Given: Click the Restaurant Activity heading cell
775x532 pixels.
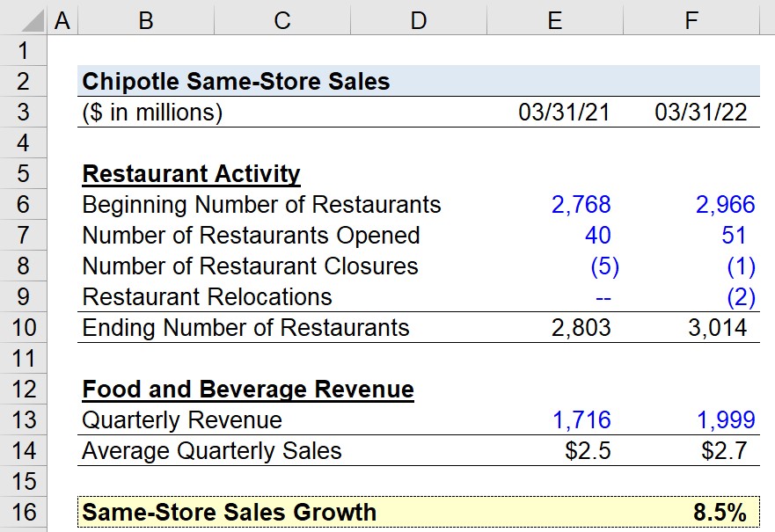Looking at the screenshot, I should [x=191, y=174].
